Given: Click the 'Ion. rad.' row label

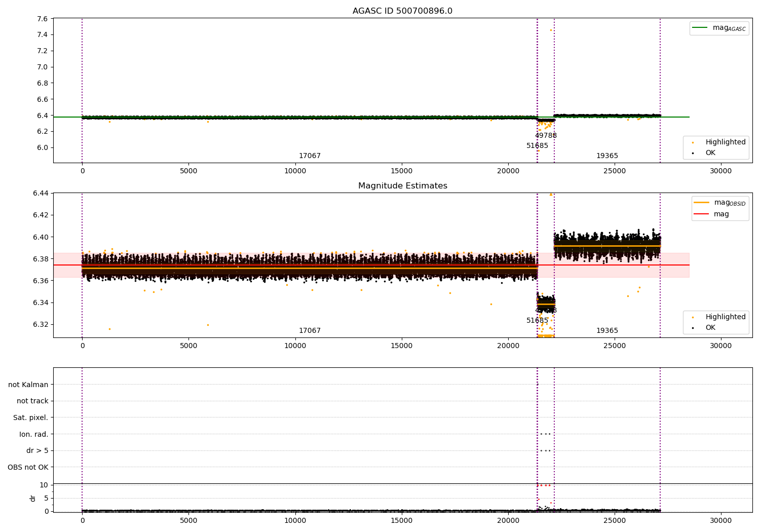Looking at the screenshot, I should pos(33,434).
